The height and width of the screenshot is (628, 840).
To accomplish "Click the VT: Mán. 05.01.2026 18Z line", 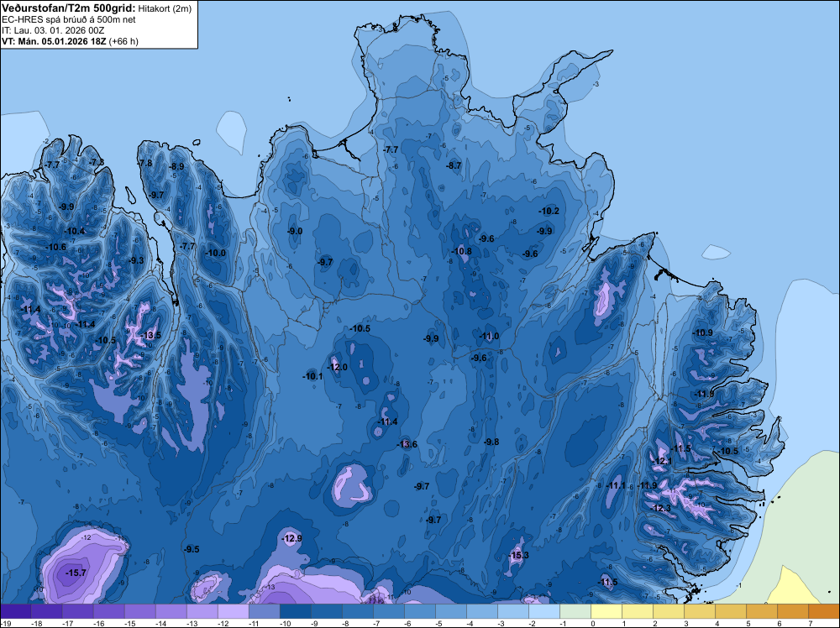I will click(x=70, y=41).
